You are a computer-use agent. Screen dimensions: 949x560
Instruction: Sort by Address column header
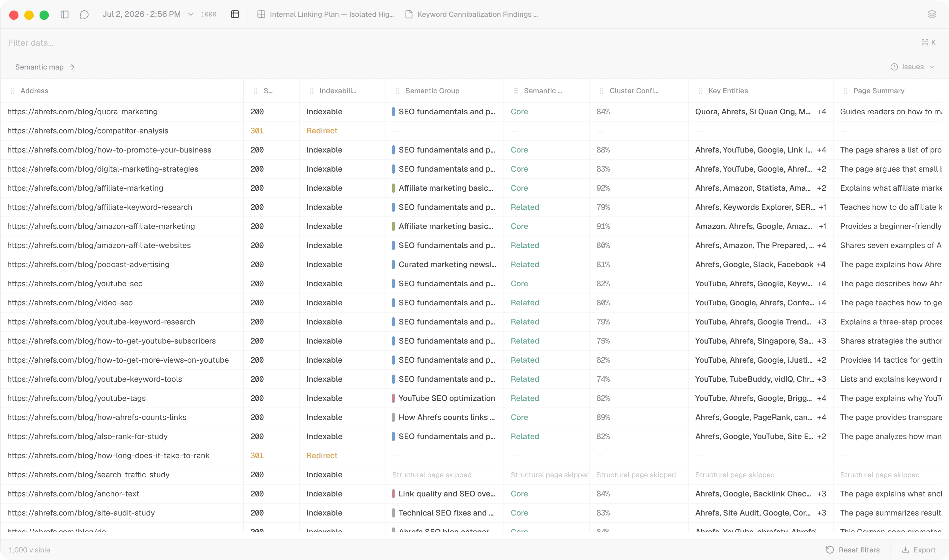click(x=34, y=91)
